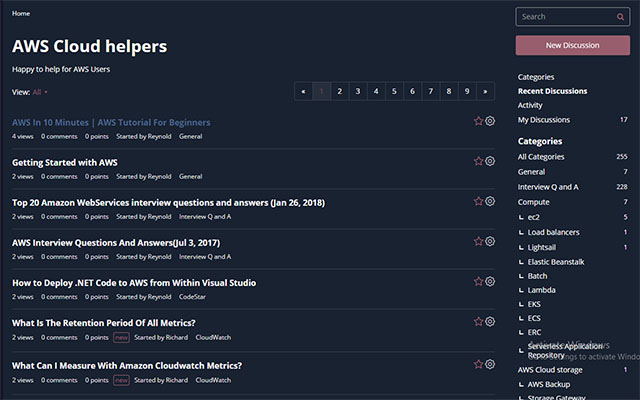Click CodeStar category tag on .NET thread
The image size is (640, 400).
click(x=192, y=297)
